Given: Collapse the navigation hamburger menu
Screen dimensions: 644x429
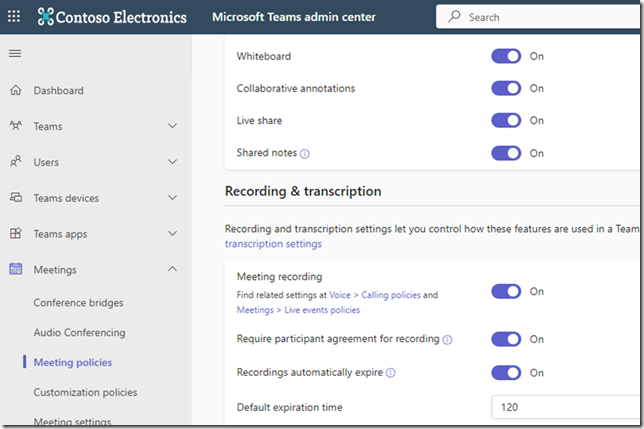Looking at the screenshot, I should pos(15,53).
